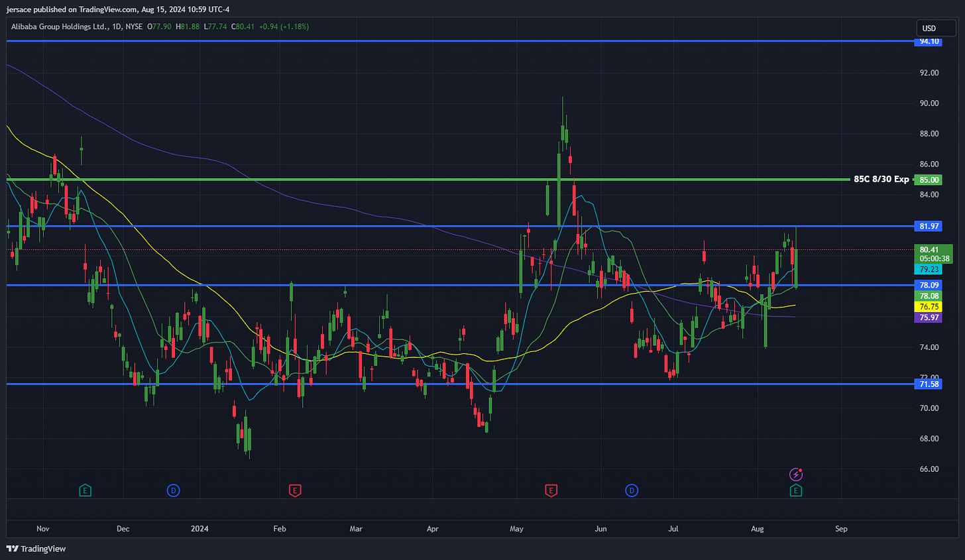Click the Apr label on the time axis
Image resolution: width=965 pixels, height=560 pixels.
pos(433,529)
